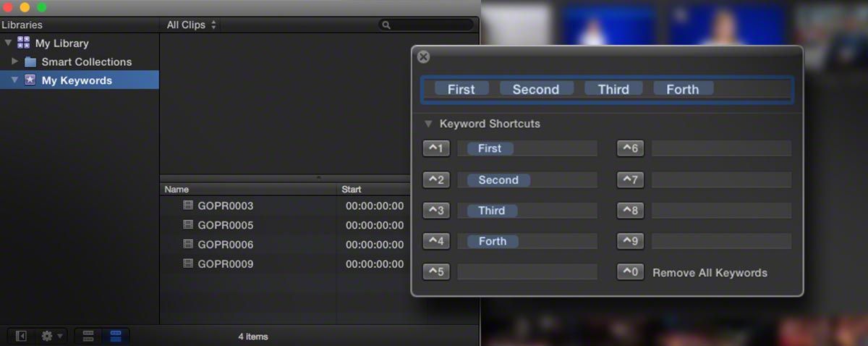868x346 pixels.
Task: Click the empty ^5 shortcut field
Action: pyautogui.click(x=527, y=272)
